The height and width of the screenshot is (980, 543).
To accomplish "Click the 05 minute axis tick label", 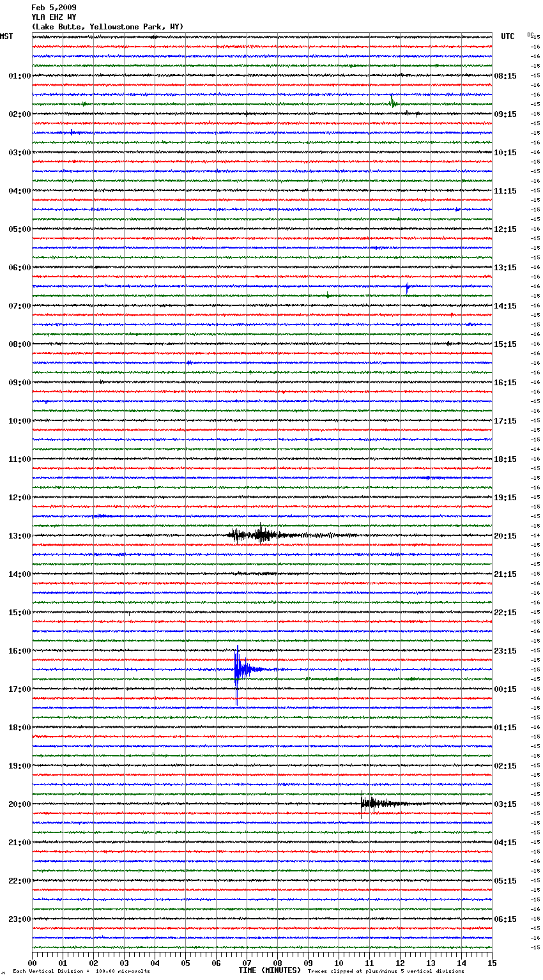I will [185, 963].
